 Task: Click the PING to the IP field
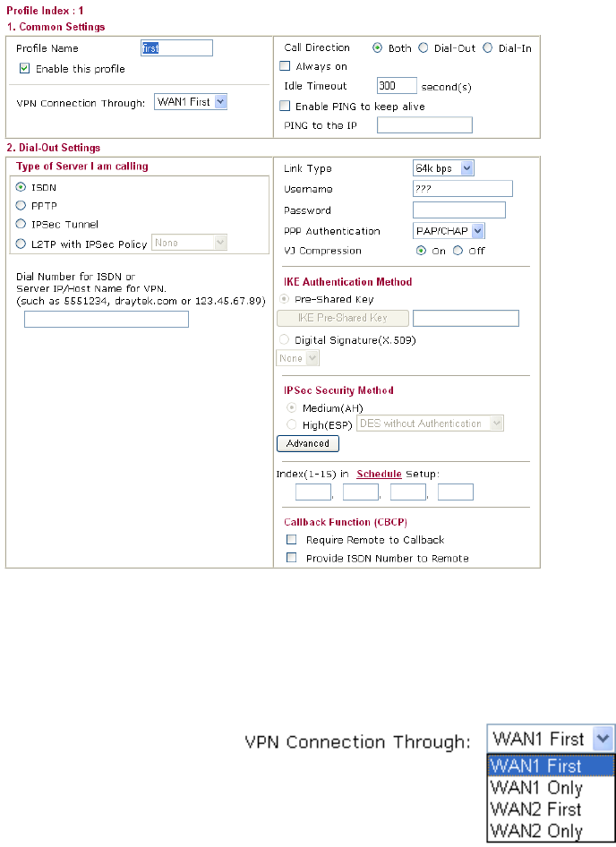click(x=424, y=124)
